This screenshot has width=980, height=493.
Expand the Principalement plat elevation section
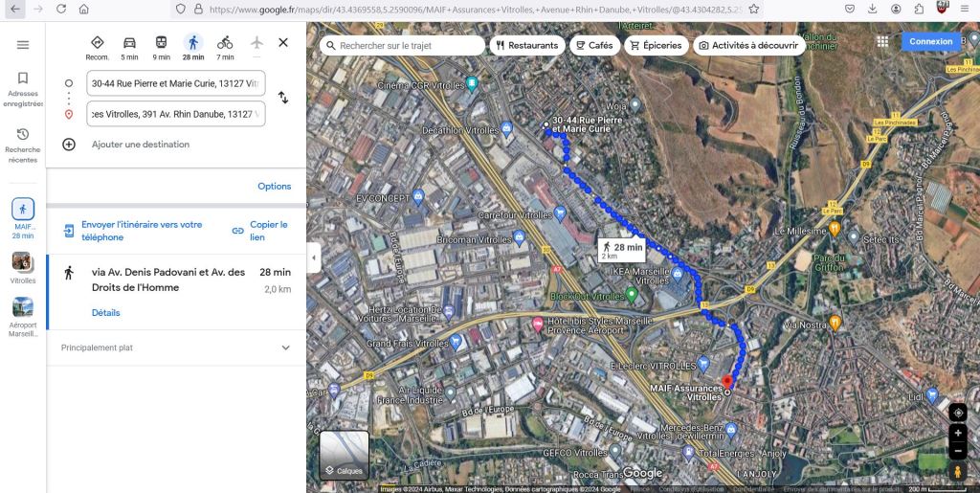(285, 348)
